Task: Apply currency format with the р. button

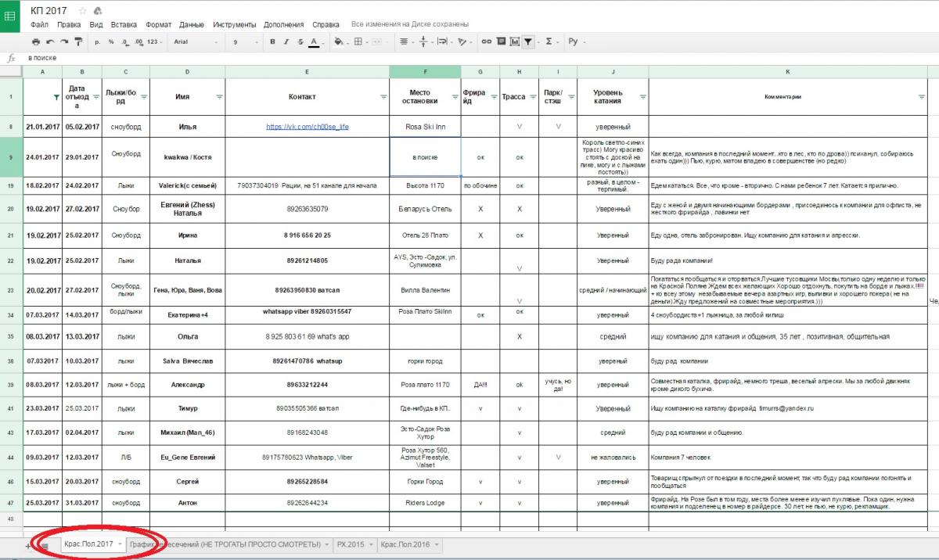Action: pyautogui.click(x=98, y=41)
